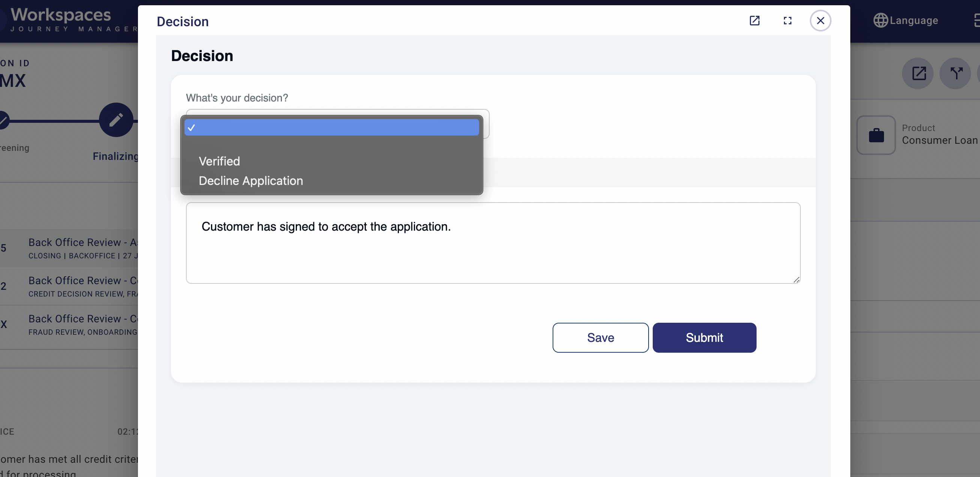This screenshot has height=477, width=980.
Task: Click the open-external icon in background toolbar
Action: tap(919, 73)
